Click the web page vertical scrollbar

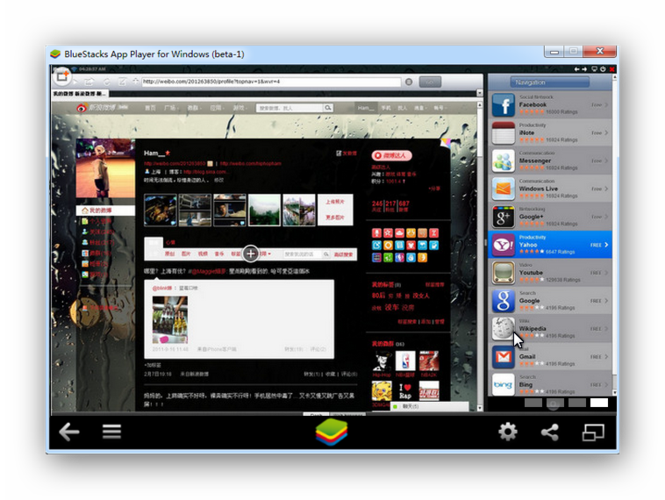pos(480,257)
